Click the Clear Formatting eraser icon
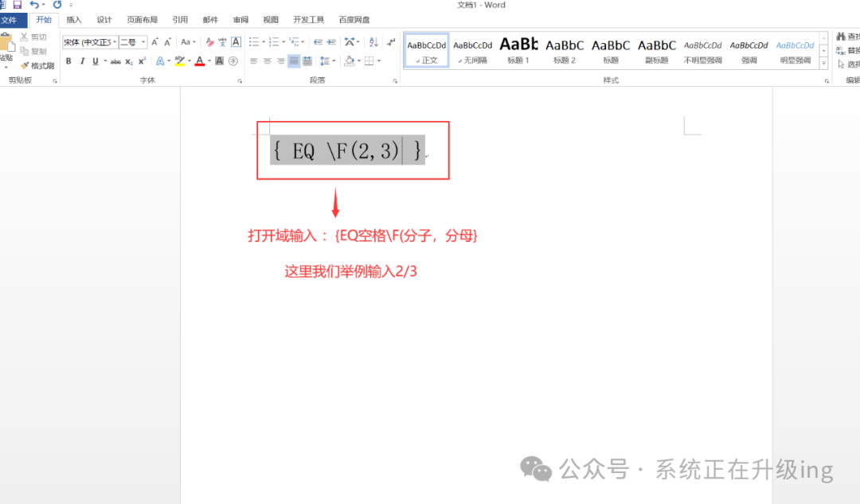 [209, 41]
